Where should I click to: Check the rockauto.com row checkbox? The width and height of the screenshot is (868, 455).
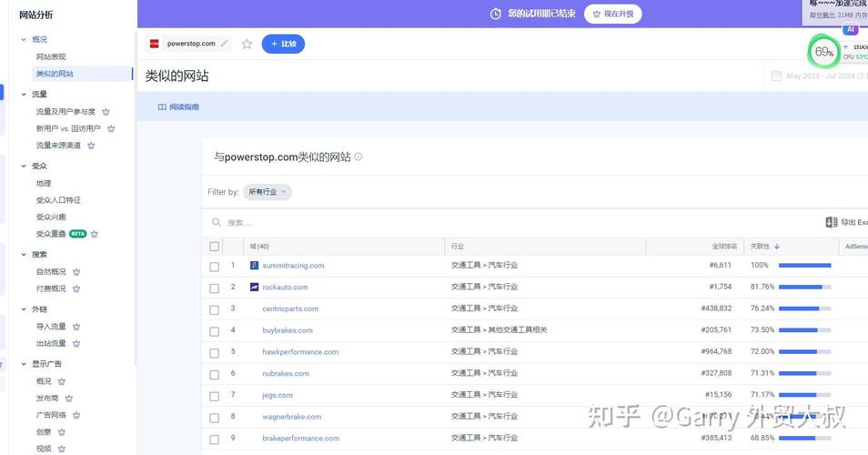coord(214,288)
